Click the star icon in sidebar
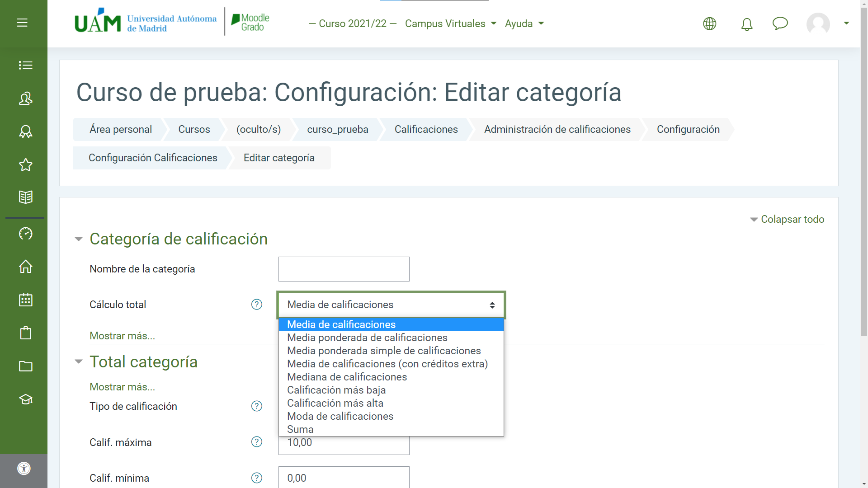This screenshot has height=488, width=868. pyautogui.click(x=25, y=164)
